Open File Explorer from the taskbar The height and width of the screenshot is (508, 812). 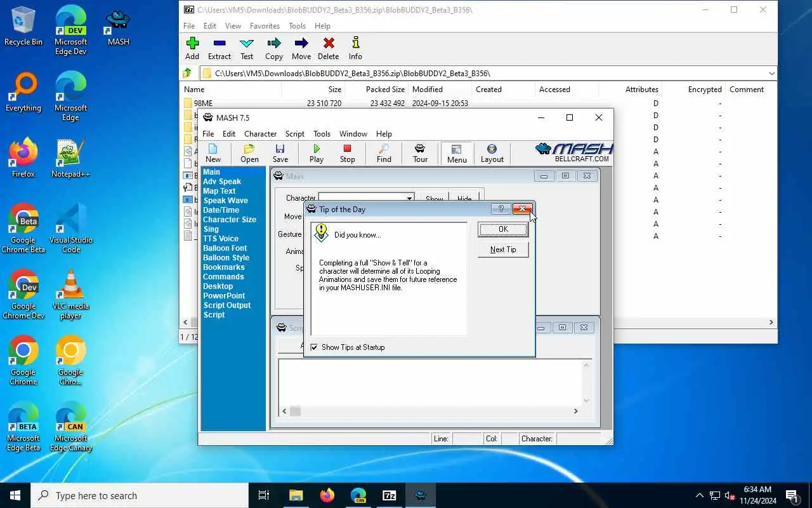pos(296,495)
